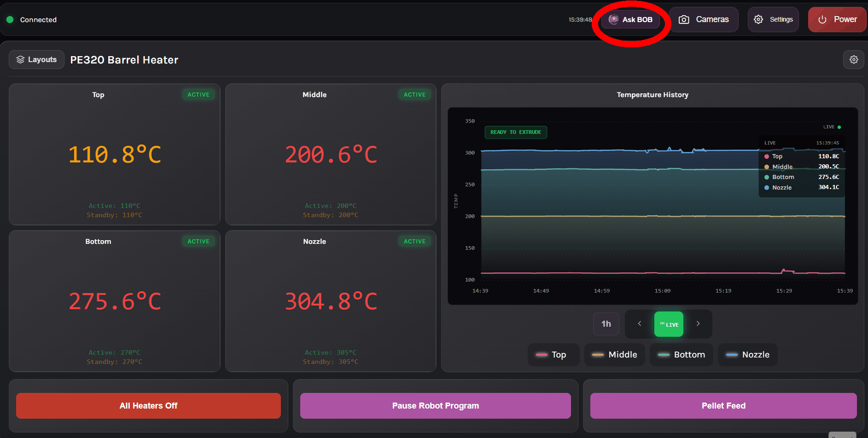868x438 pixels.
Task: Click Top 110.8C row in chart tooltip
Action: (802, 156)
